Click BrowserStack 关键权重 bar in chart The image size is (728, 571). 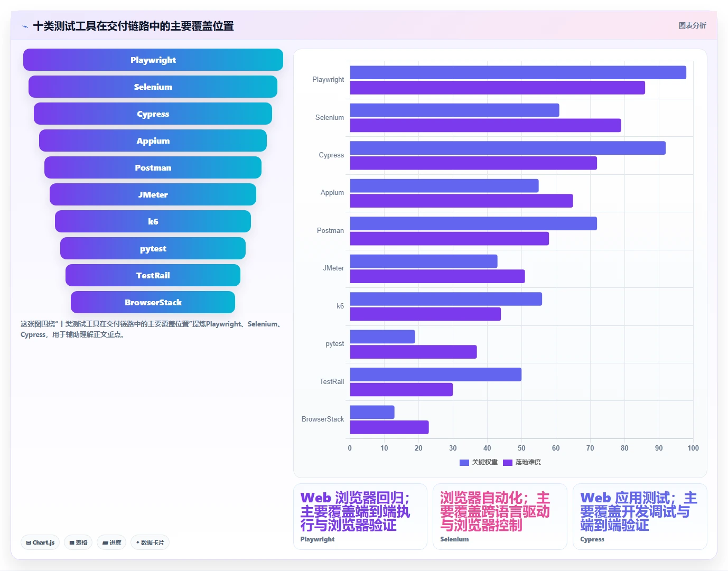click(x=372, y=412)
